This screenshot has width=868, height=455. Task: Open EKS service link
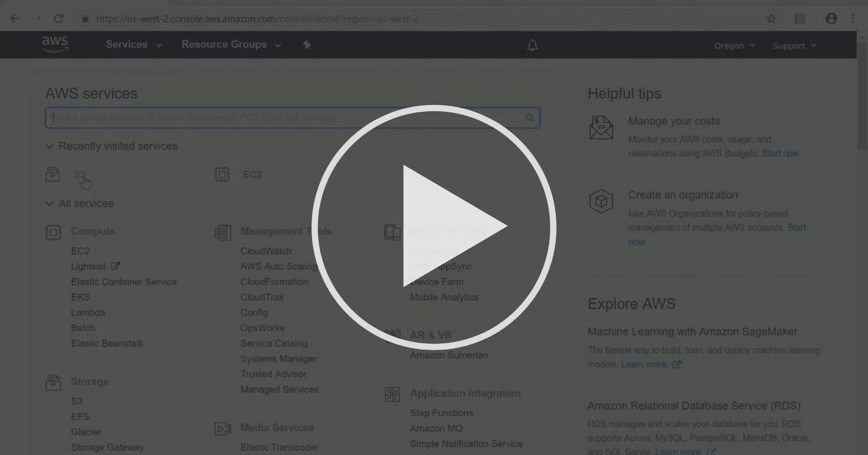[x=80, y=297]
